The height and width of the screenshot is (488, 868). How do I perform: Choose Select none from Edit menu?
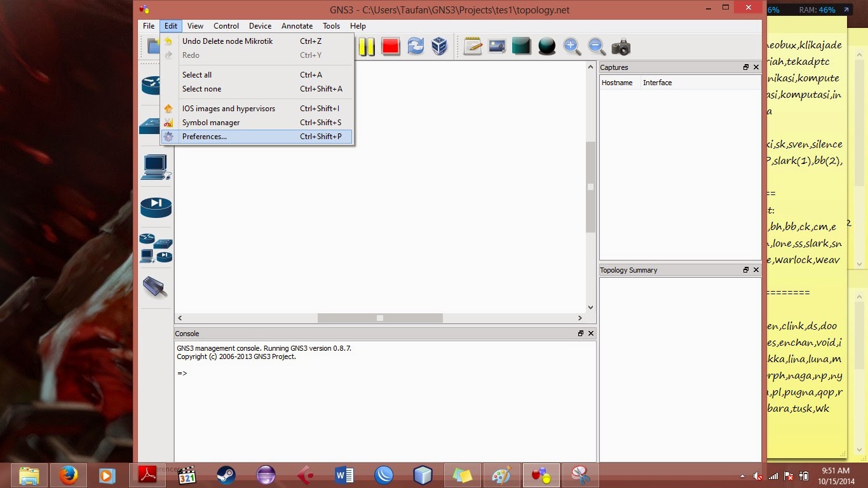(x=257, y=89)
